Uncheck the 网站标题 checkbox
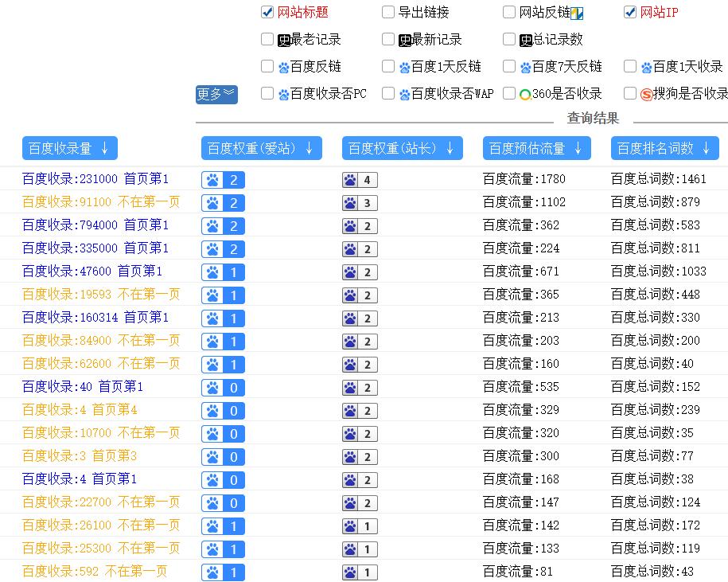The image size is (728, 582). click(267, 12)
